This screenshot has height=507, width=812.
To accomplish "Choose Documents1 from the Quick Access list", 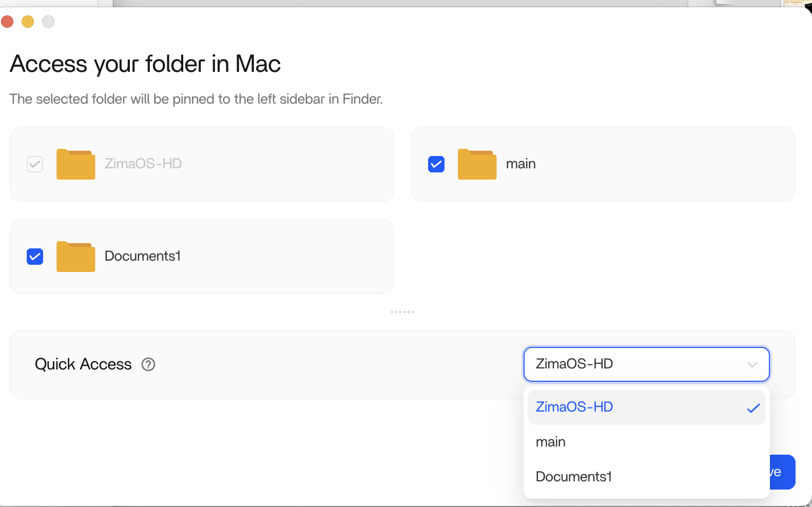I will [573, 477].
